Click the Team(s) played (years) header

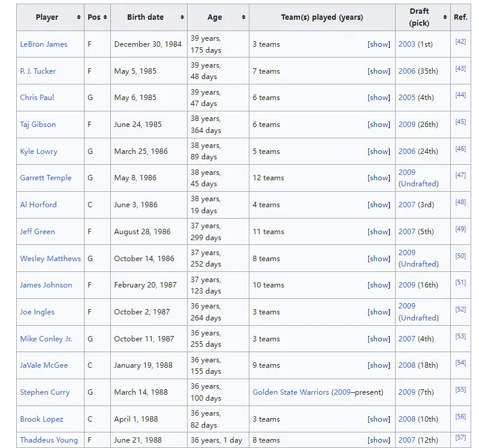coord(322,17)
